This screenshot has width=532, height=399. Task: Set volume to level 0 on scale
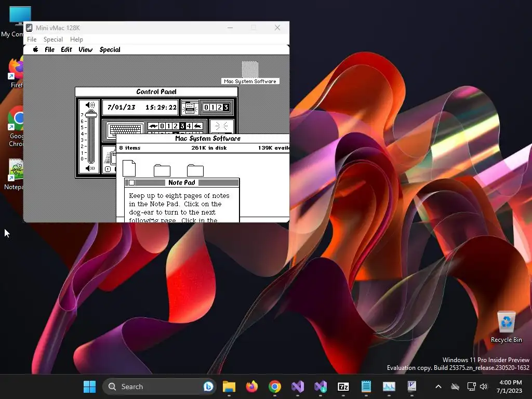tap(82, 159)
